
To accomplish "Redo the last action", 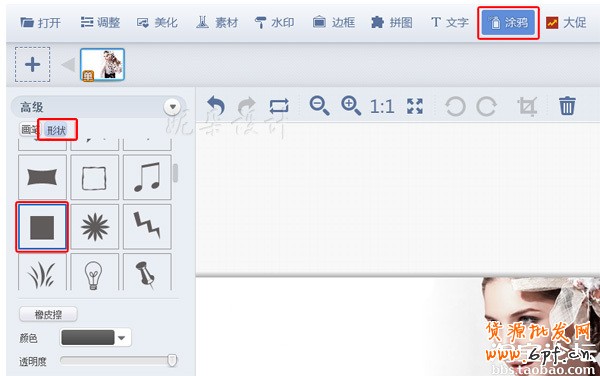I will (x=247, y=106).
